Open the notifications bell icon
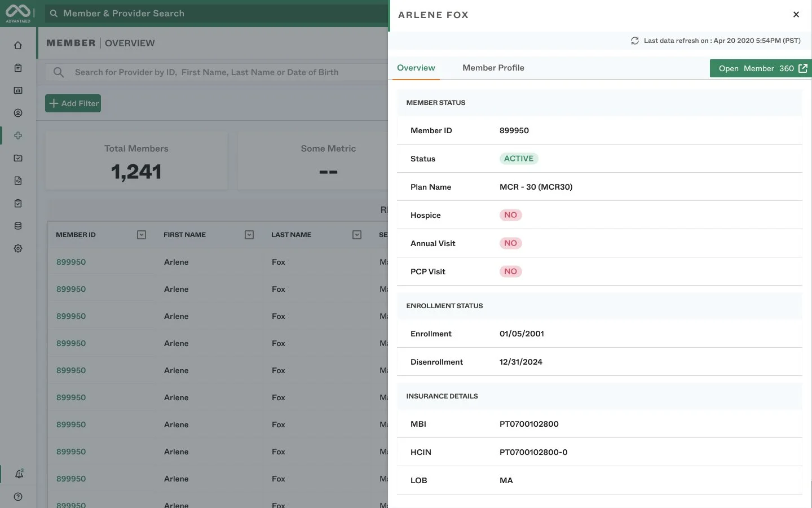Viewport: 812px width, 508px height. click(19, 474)
